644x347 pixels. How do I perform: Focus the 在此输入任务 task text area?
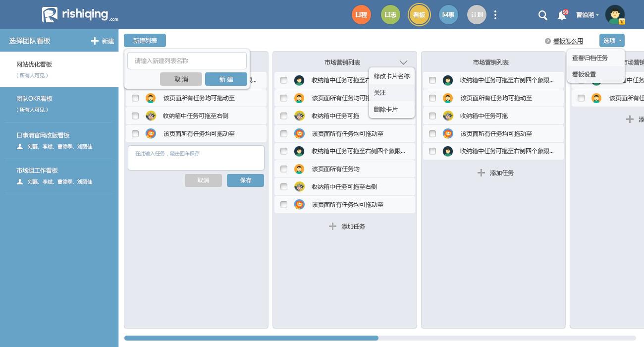click(196, 158)
